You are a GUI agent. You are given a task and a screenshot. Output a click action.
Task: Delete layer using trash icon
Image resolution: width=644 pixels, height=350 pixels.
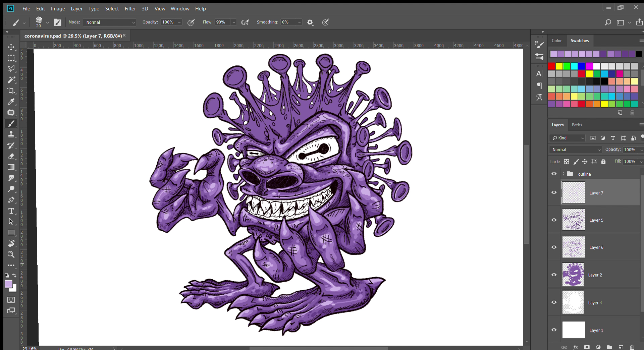click(632, 347)
